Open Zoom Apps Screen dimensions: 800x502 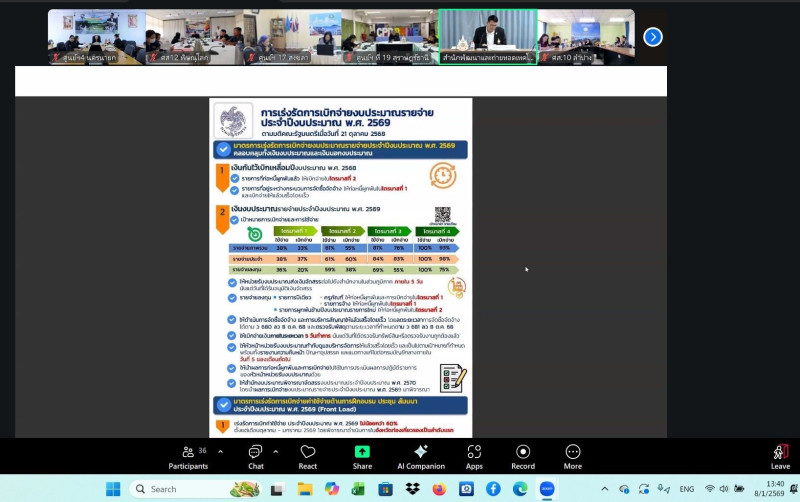point(474,456)
